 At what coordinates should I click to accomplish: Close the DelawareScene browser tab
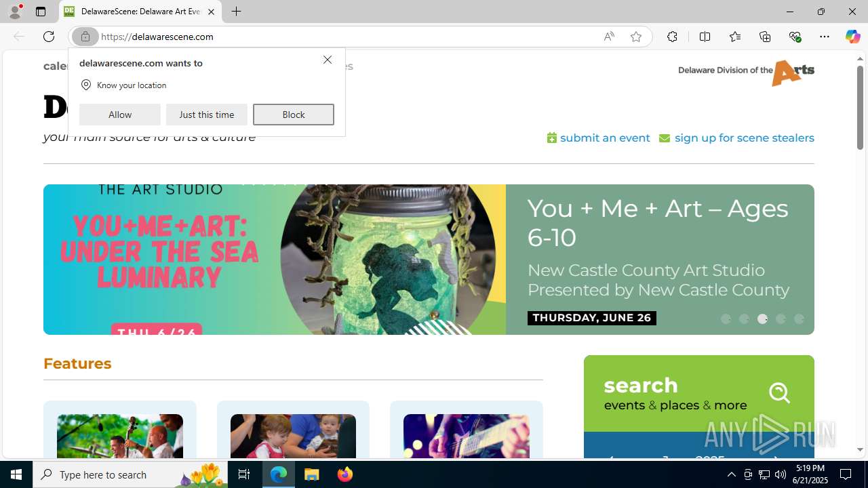211,12
